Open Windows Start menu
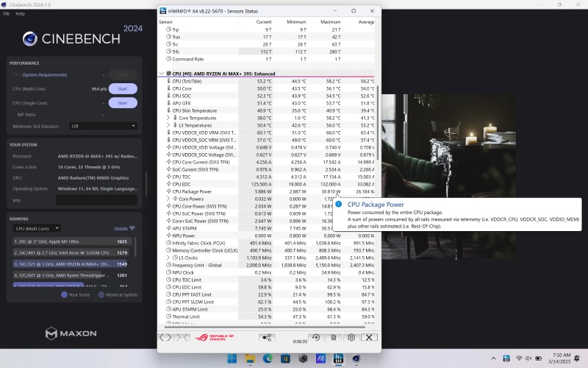The image size is (588, 368). point(232,358)
